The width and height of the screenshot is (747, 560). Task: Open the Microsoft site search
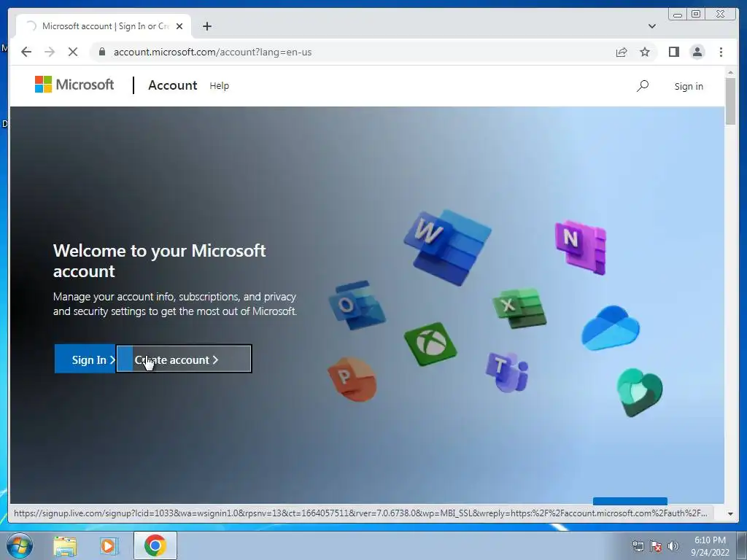tap(643, 86)
